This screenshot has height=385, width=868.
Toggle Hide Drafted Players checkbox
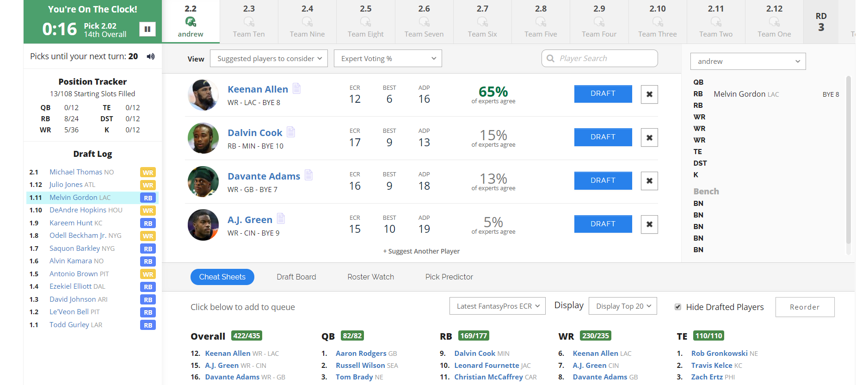(x=678, y=307)
